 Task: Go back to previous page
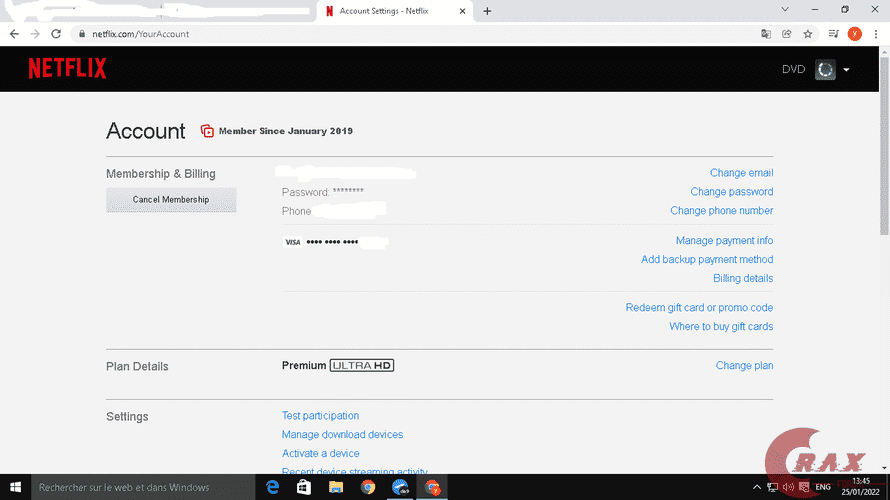pyautogui.click(x=14, y=34)
